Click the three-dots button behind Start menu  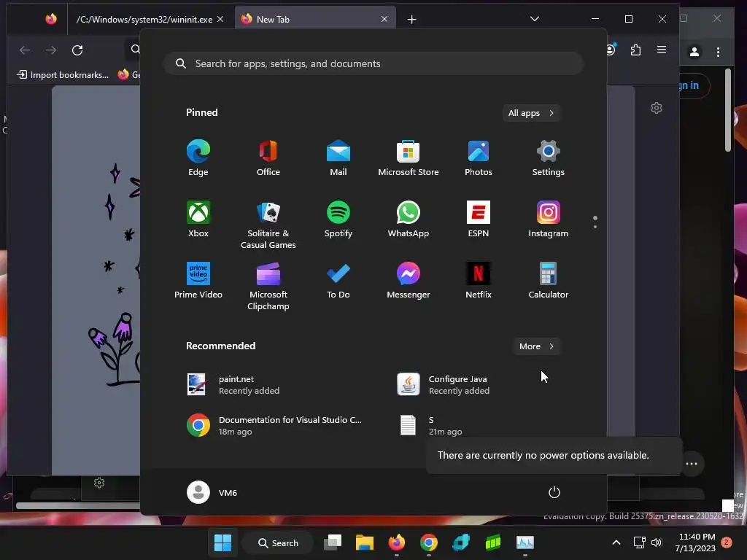click(x=692, y=464)
